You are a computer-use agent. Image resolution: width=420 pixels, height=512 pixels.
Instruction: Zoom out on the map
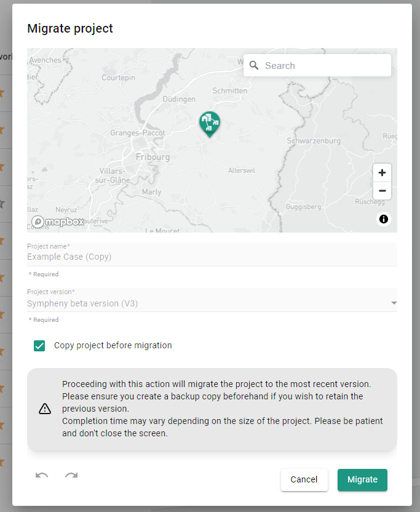click(x=382, y=191)
